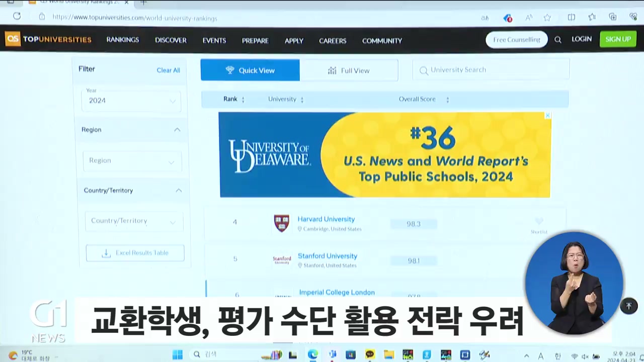Sort by Overall Score column
Image resolution: width=644 pixels, height=362 pixels.
(x=447, y=100)
